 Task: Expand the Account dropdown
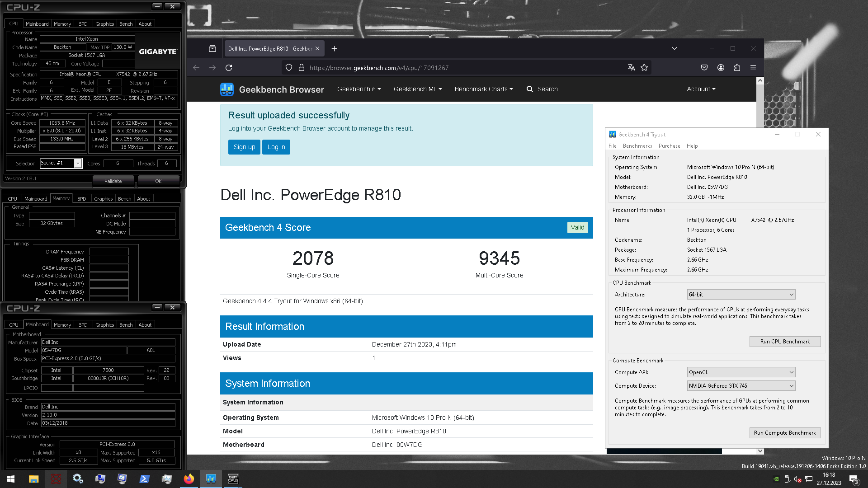click(x=701, y=89)
